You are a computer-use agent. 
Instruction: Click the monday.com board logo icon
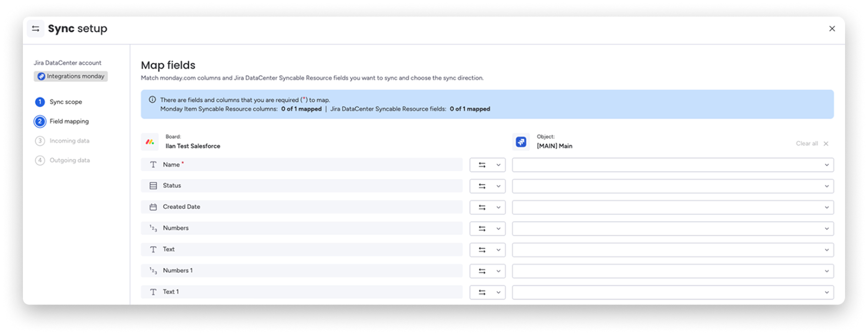click(x=149, y=142)
